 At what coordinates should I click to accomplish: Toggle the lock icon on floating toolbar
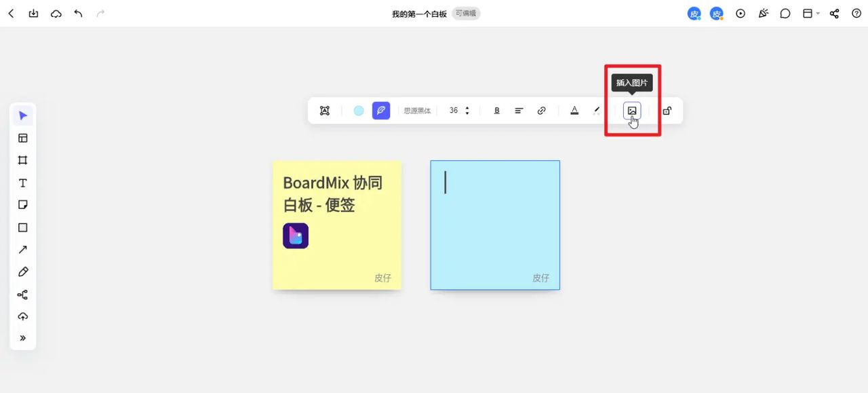[667, 111]
